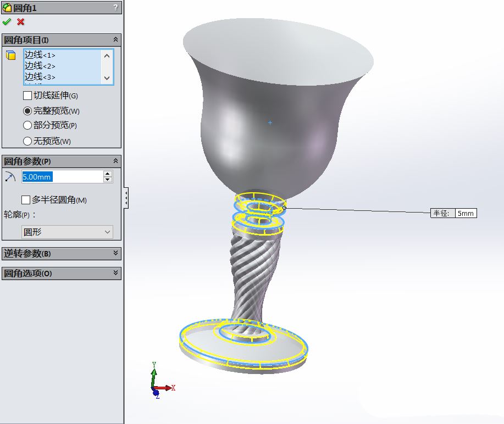Click the yellow edge selection cube icon
Viewport: 504px width, 424px height.
click(10, 55)
